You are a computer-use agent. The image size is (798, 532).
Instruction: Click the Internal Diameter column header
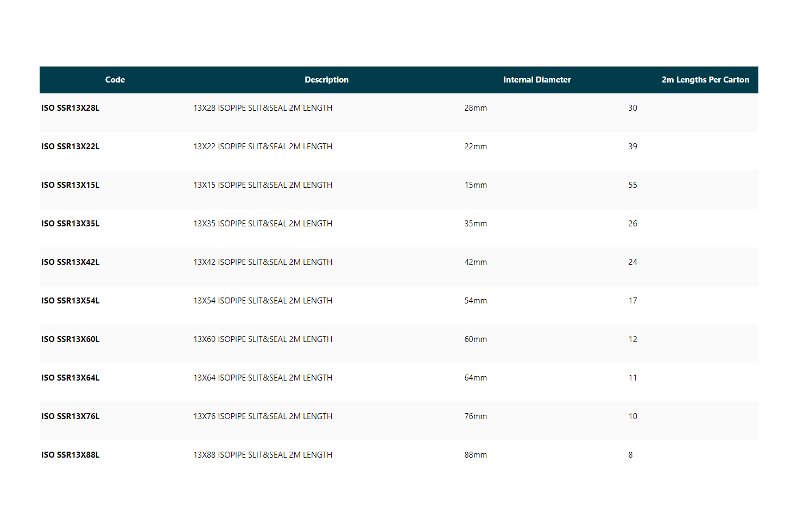[x=537, y=80]
